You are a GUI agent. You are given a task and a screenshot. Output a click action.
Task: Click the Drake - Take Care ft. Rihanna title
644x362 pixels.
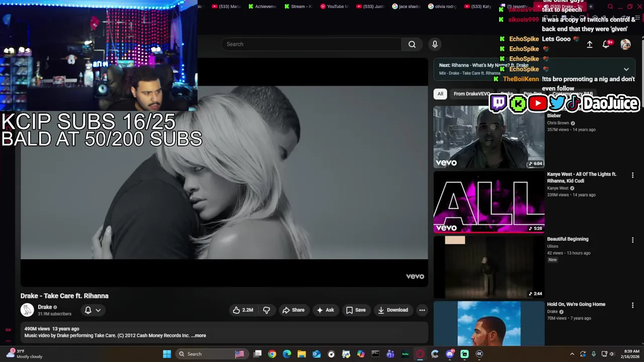pyautogui.click(x=64, y=296)
